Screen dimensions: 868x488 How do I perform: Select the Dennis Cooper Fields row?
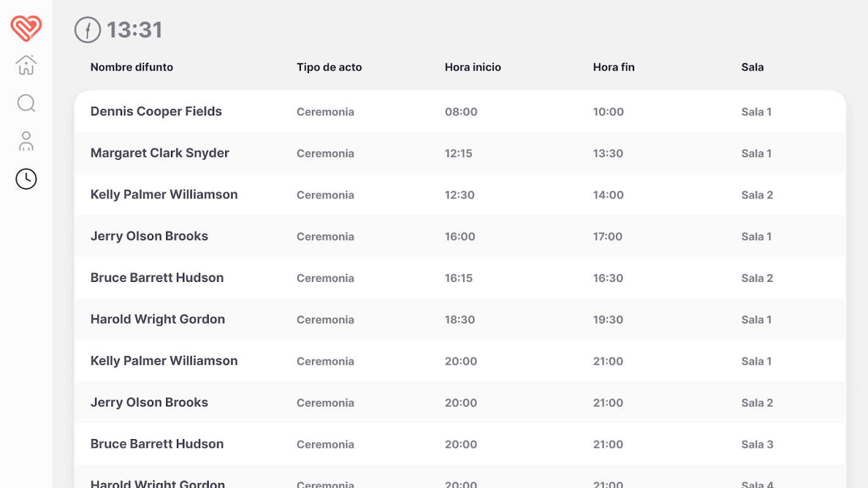156,112
